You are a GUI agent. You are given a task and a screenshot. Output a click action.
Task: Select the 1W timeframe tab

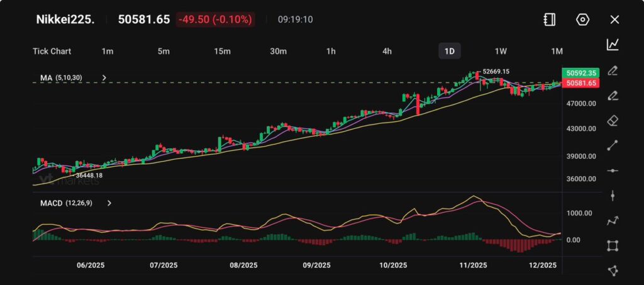tap(501, 51)
